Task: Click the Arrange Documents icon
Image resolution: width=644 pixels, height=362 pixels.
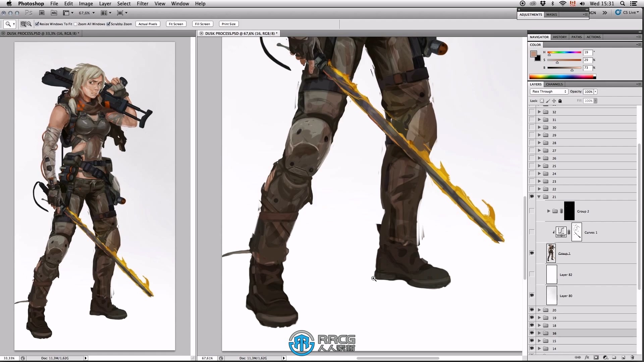Action: [x=106, y=13]
